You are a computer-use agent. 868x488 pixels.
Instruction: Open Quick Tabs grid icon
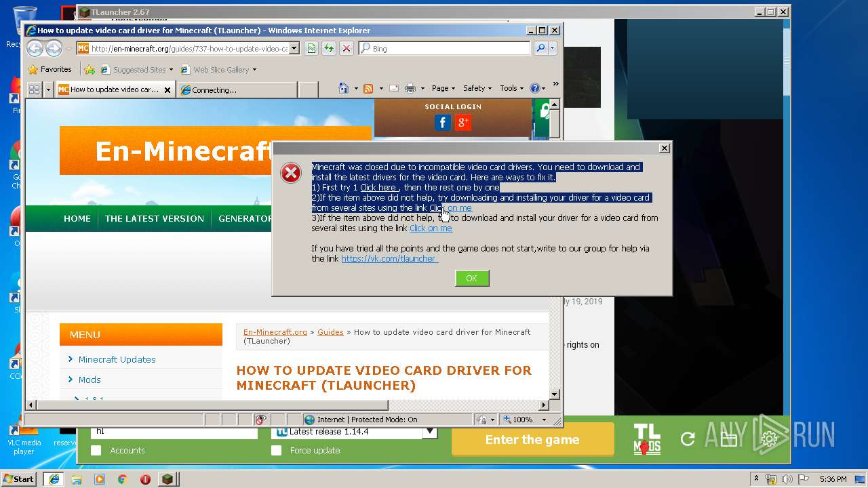[34, 89]
